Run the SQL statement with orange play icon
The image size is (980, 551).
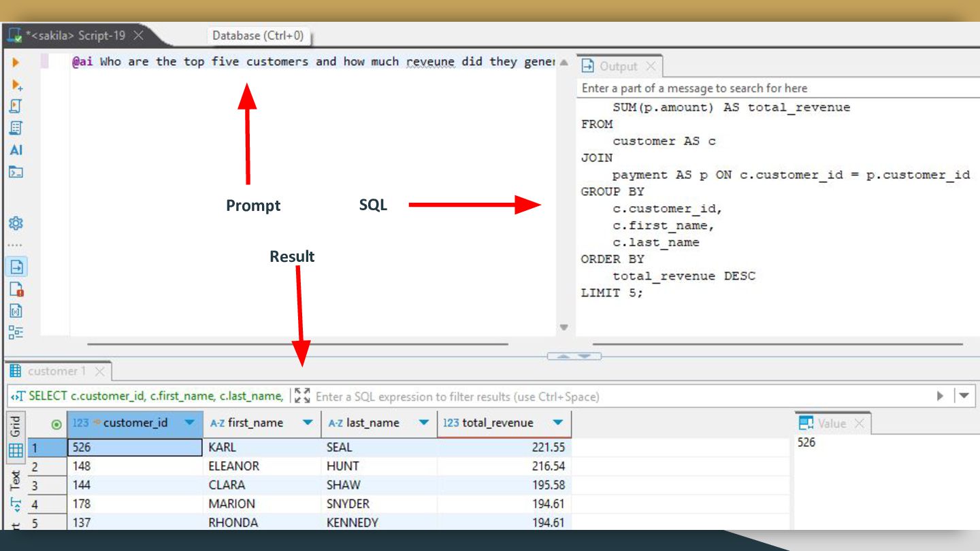coord(16,63)
